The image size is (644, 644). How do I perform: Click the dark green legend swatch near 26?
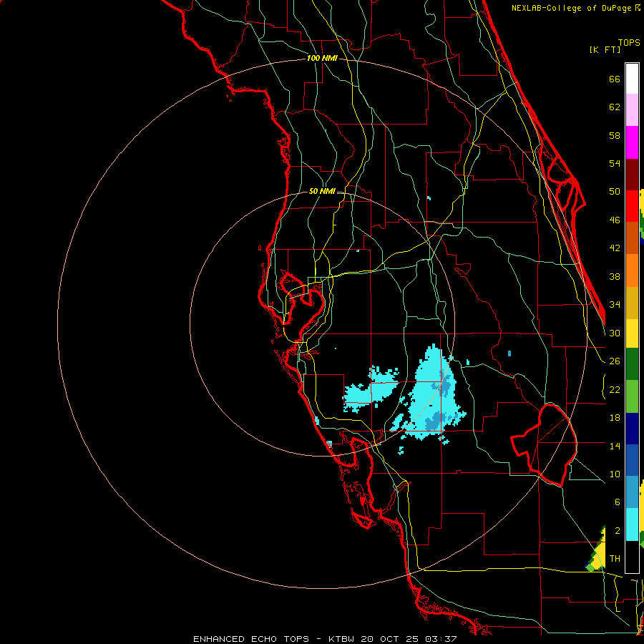(x=632, y=364)
